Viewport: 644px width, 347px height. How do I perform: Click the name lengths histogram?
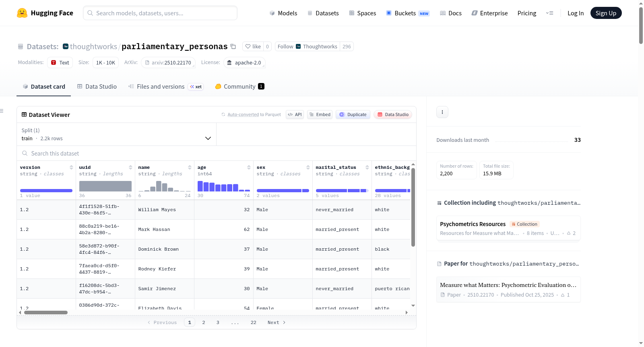coord(165,186)
